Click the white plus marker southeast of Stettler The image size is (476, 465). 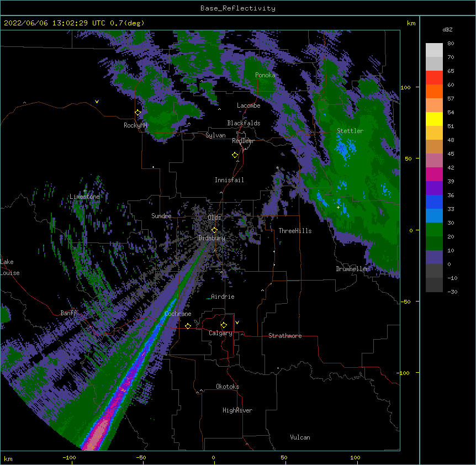click(338, 207)
